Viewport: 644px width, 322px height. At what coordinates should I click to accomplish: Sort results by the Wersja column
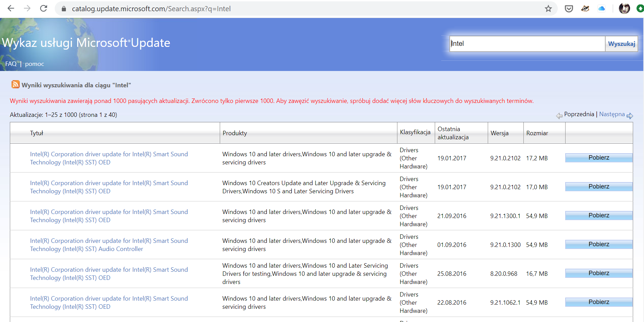pyautogui.click(x=500, y=133)
